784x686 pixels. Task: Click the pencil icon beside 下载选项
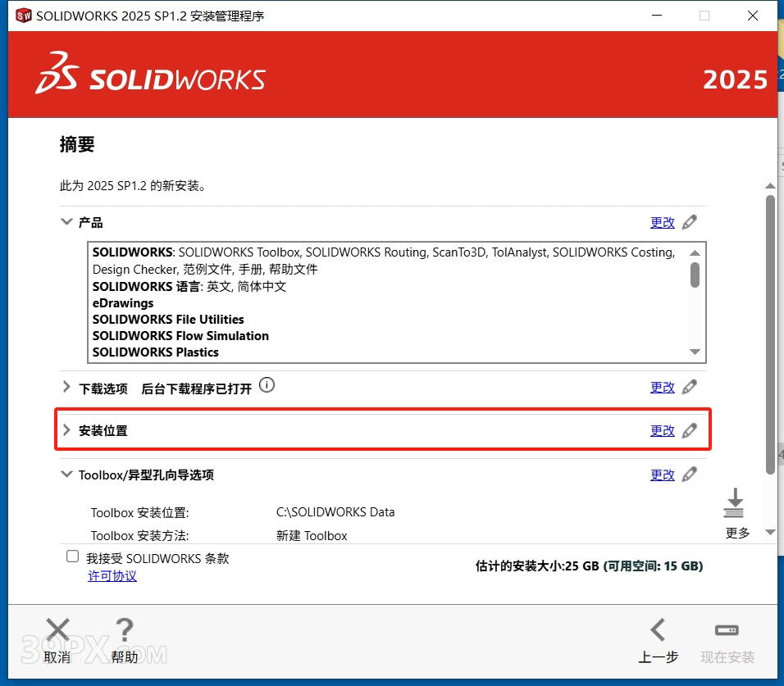(x=689, y=386)
